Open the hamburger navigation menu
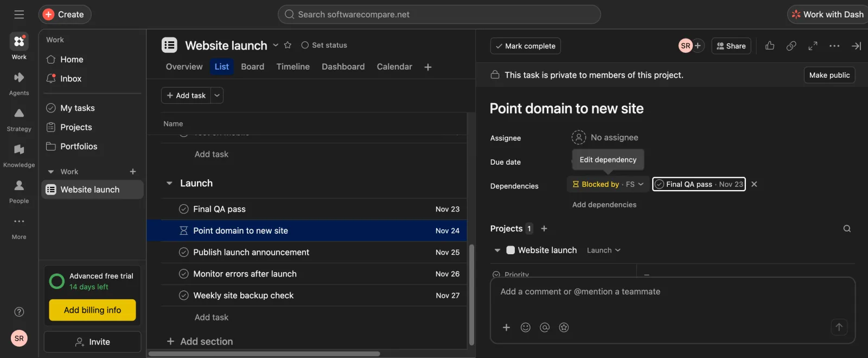The width and height of the screenshot is (868, 358). (x=19, y=15)
